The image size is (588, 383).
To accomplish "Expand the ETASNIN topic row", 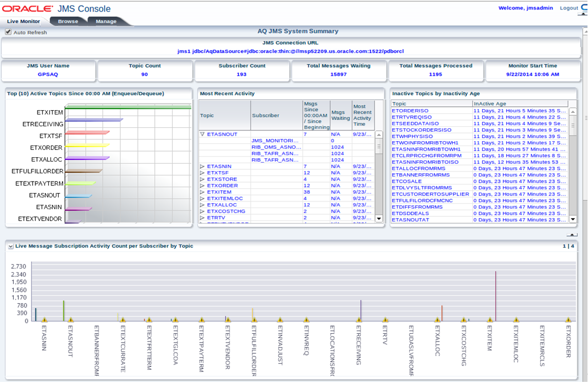I will tap(204, 166).
